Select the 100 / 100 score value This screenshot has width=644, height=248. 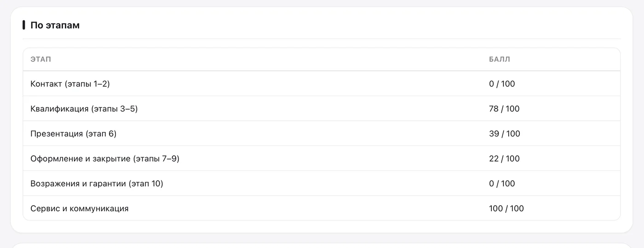click(506, 209)
